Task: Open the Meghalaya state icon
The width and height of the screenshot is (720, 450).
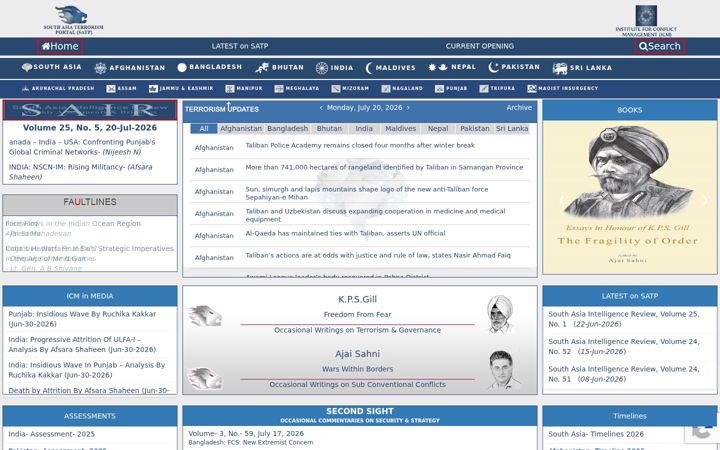Action: (279, 89)
